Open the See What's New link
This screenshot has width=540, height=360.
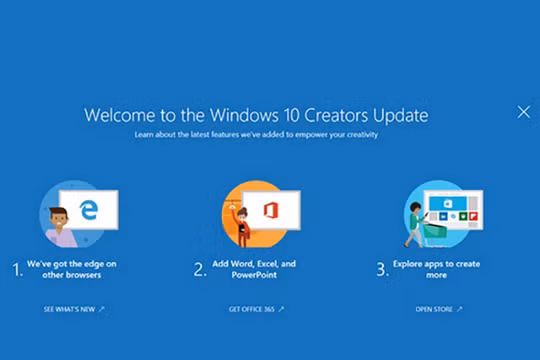pyautogui.click(x=74, y=309)
